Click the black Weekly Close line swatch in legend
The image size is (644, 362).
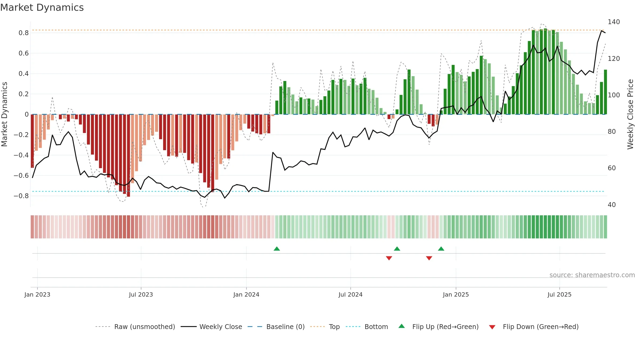(x=189, y=327)
